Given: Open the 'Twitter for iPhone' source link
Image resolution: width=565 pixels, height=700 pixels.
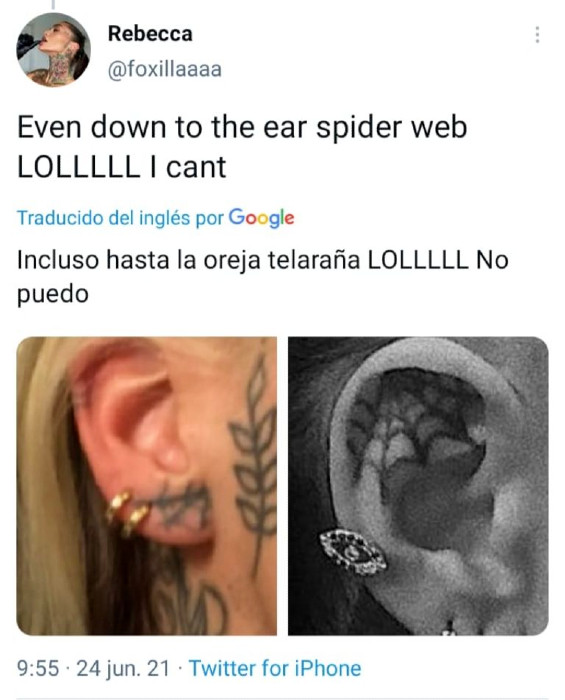Looking at the screenshot, I should click(x=275, y=668).
